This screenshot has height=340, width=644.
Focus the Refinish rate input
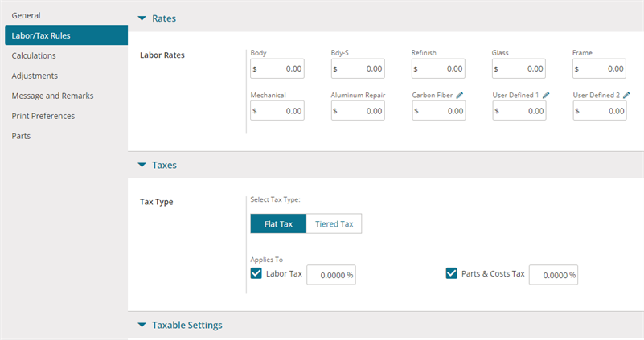pos(438,68)
